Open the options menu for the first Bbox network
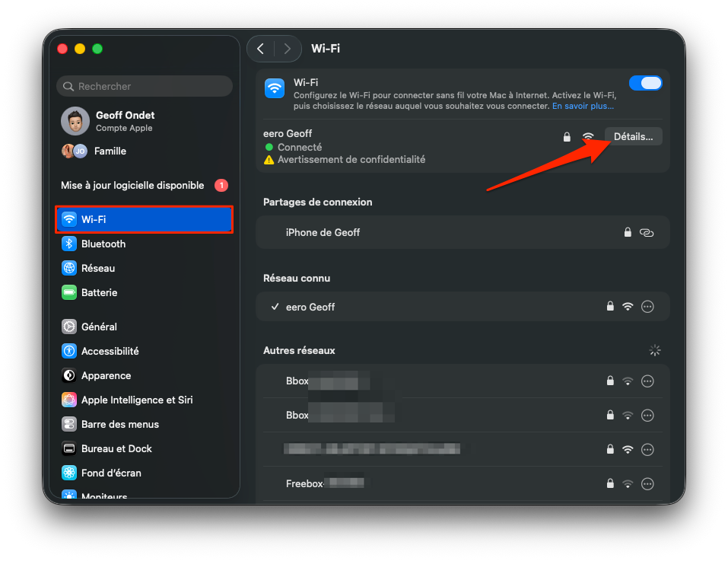Image resolution: width=728 pixels, height=561 pixels. tap(647, 381)
